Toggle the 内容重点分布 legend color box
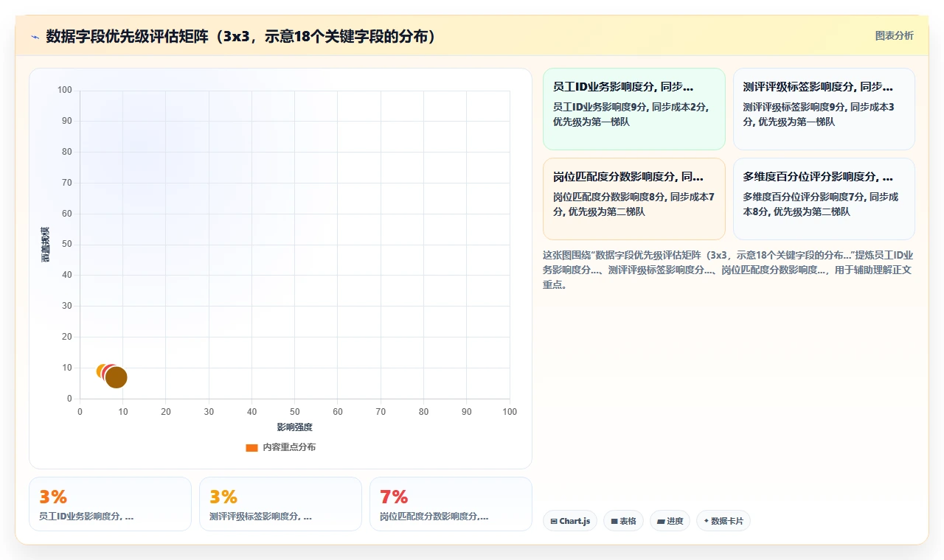This screenshot has height=560, width=944. tap(251, 447)
